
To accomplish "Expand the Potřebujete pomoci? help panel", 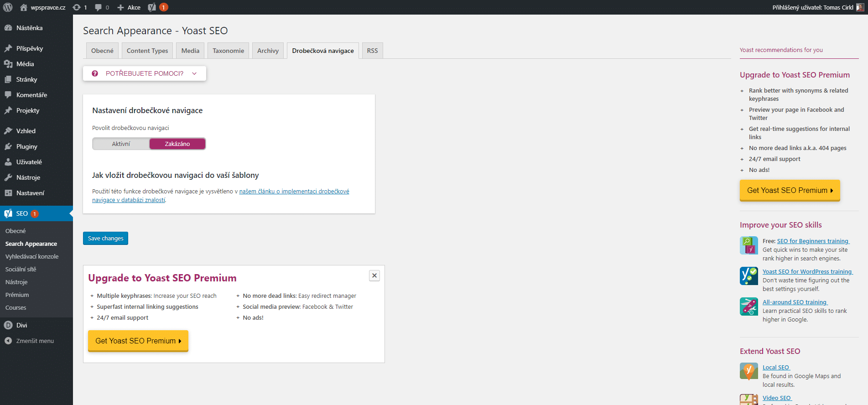I will (145, 73).
